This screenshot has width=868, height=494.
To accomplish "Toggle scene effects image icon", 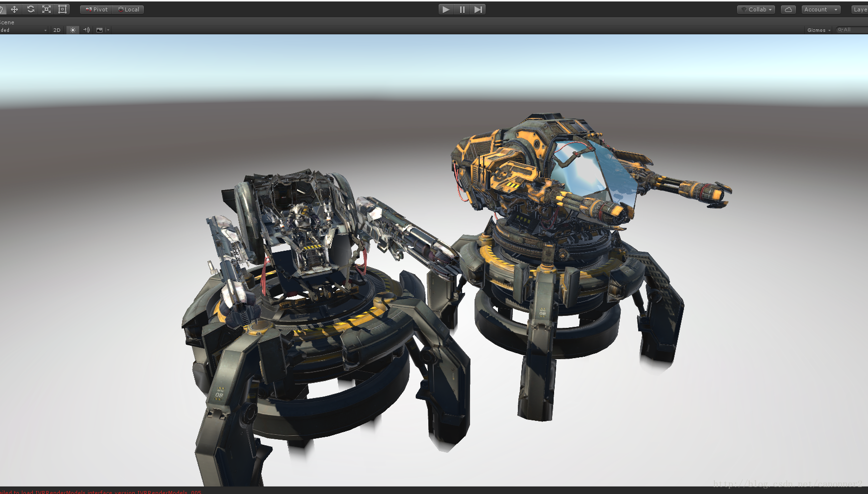I will point(99,30).
